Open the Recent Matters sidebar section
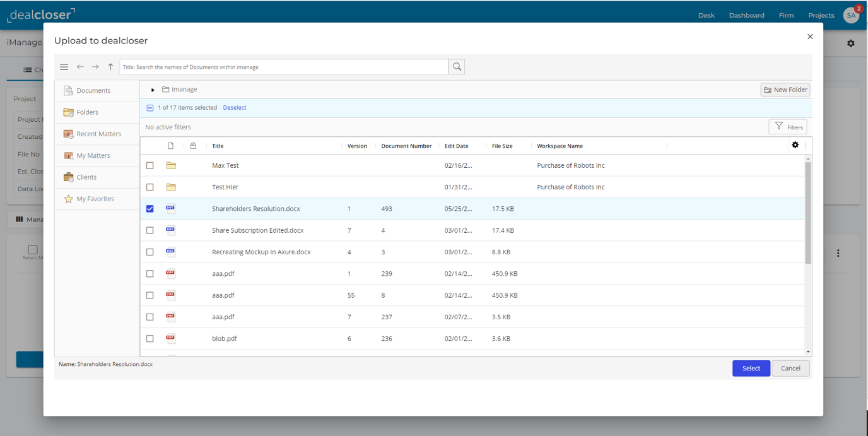Image resolution: width=868 pixels, height=436 pixels. (x=100, y=134)
